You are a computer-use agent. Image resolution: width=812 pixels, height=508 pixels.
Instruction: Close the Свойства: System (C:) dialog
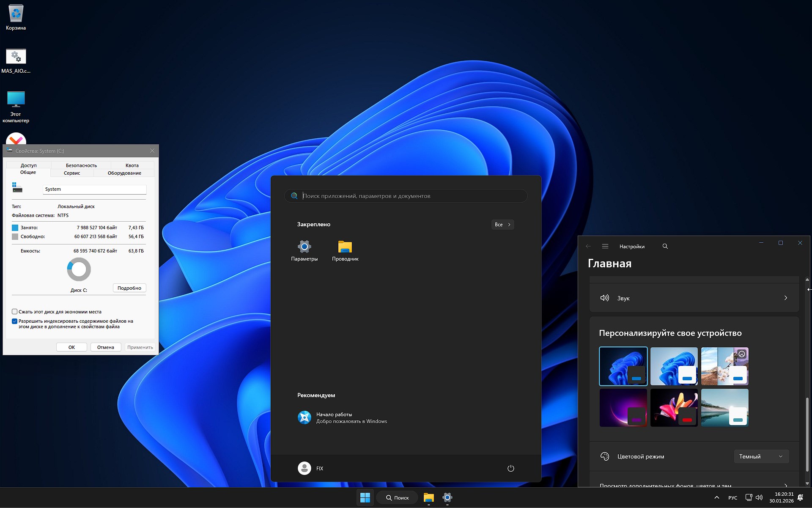[152, 151]
